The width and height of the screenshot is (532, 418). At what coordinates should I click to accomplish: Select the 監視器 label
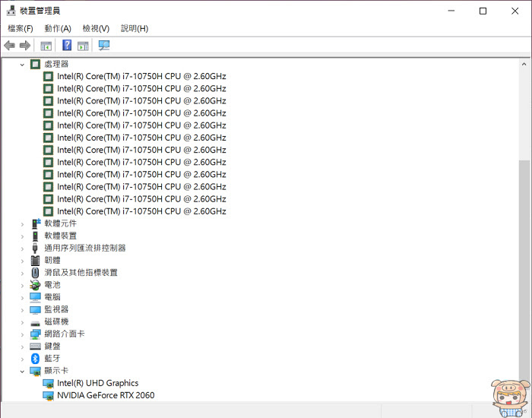point(56,309)
